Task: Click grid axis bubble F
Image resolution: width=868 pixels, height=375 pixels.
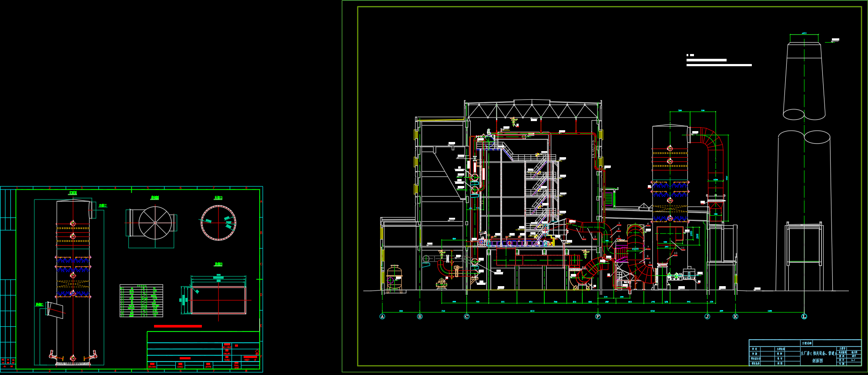Action: tap(598, 317)
